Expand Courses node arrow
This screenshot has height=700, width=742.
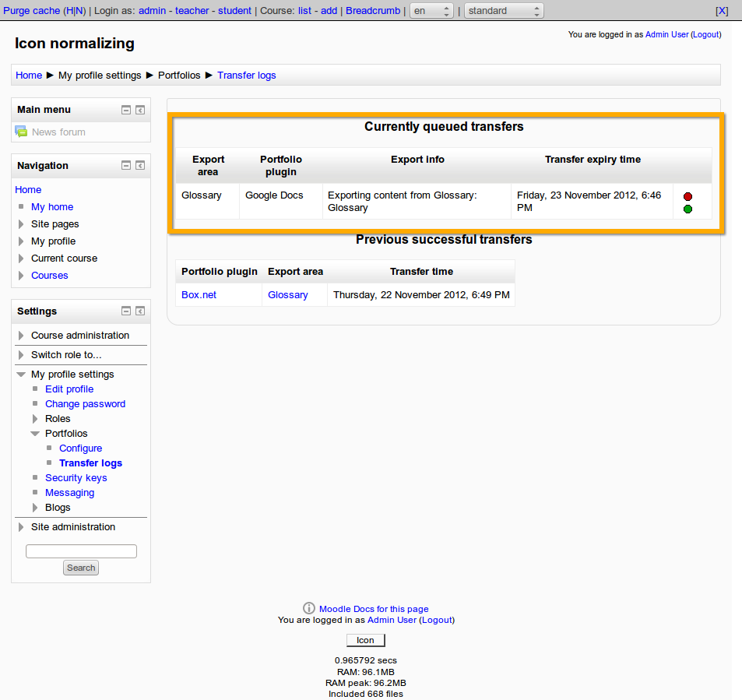[21, 276]
